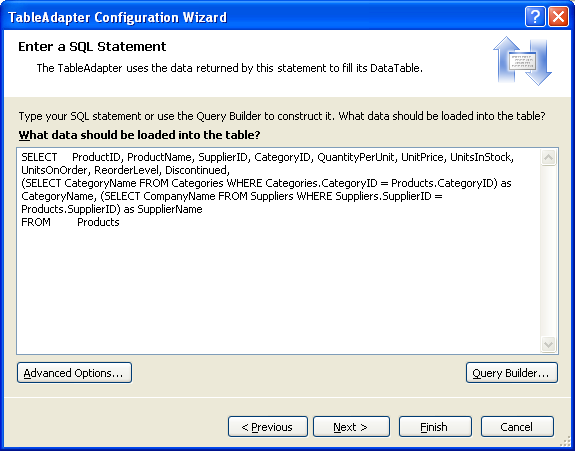Proceed with the Next button

point(351,427)
